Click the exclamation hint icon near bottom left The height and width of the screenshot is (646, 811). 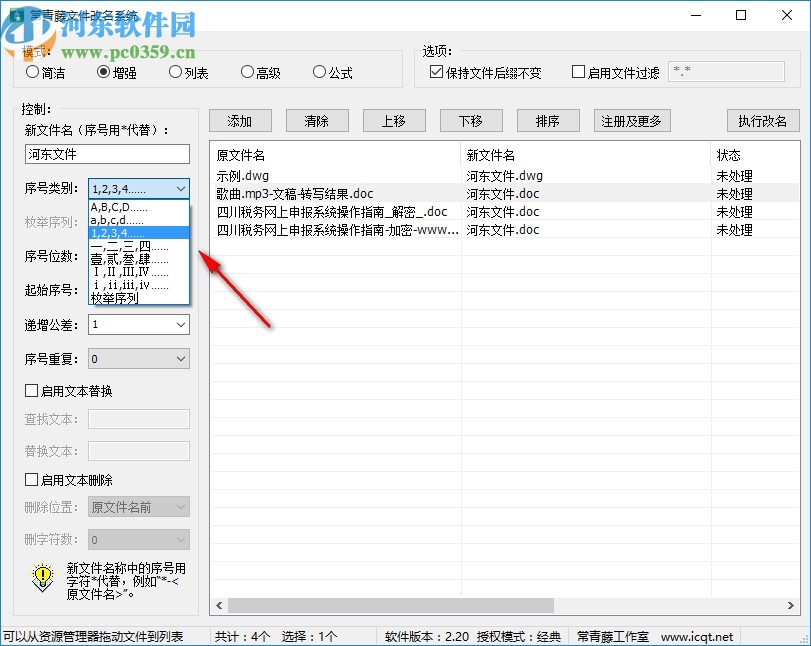click(x=40, y=578)
